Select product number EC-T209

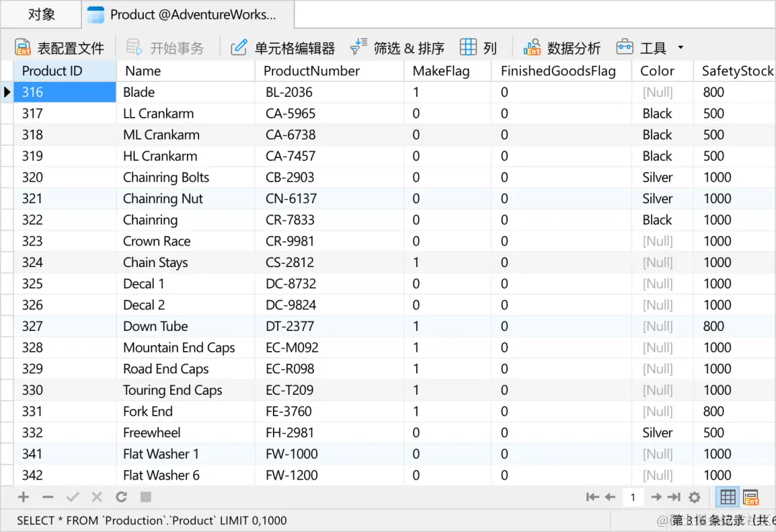pyautogui.click(x=330, y=390)
